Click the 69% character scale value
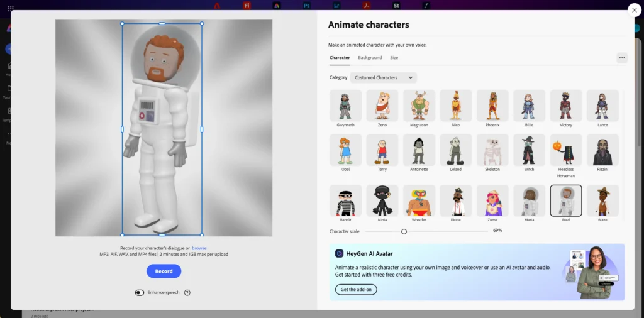Screen dimensions: 644x318 click(497, 231)
